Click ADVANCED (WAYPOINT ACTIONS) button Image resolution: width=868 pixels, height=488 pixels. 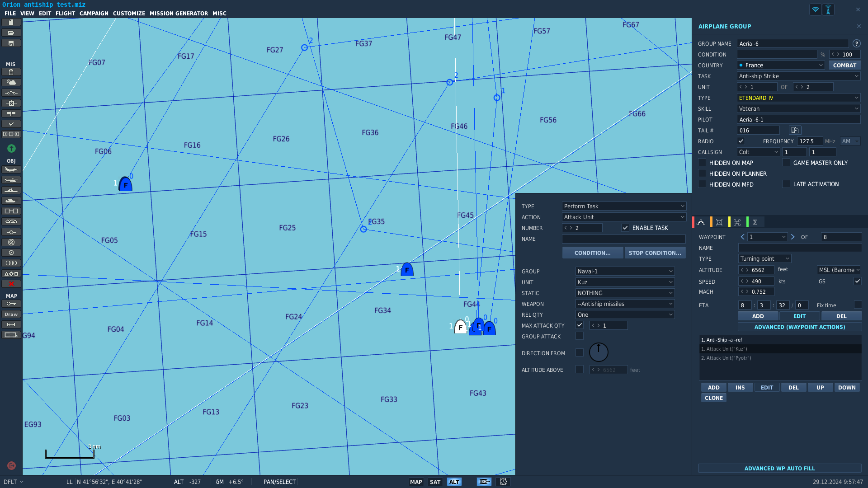tap(800, 327)
